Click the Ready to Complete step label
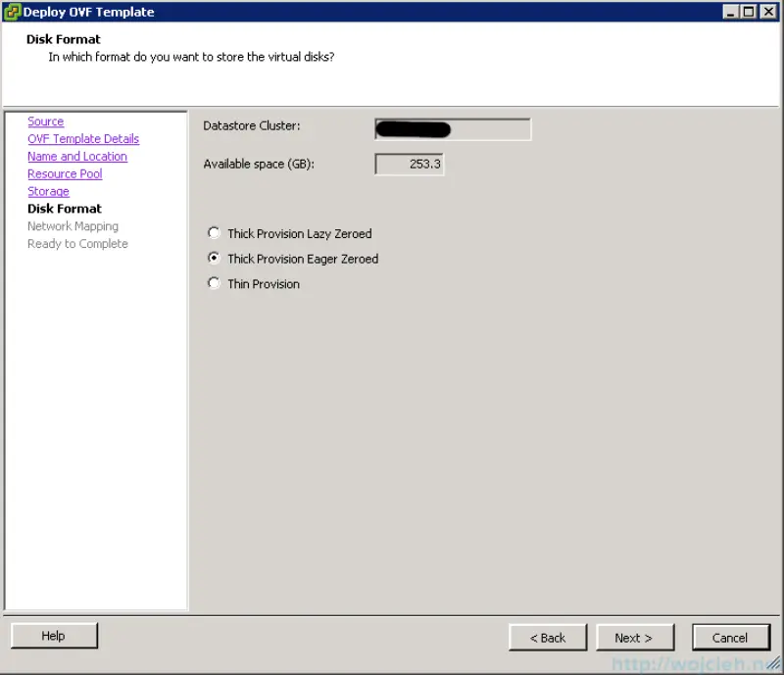This screenshot has width=784, height=675. [x=77, y=243]
